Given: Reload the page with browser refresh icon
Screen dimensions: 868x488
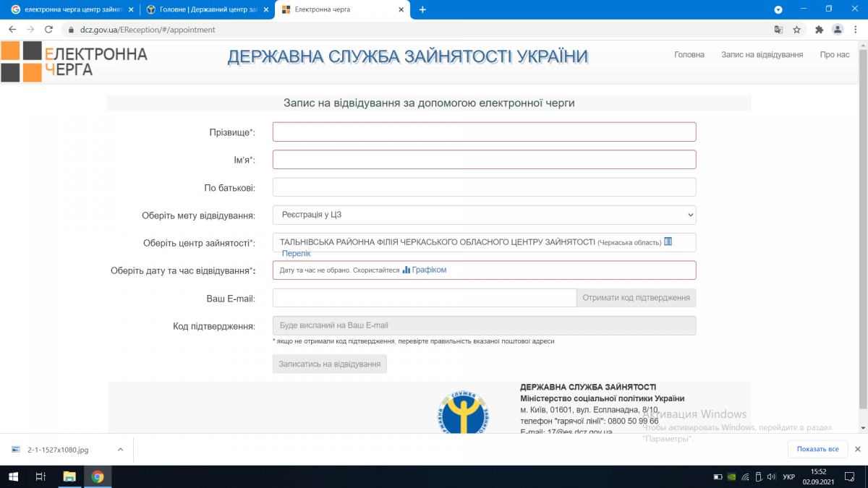Looking at the screenshot, I should [x=48, y=30].
